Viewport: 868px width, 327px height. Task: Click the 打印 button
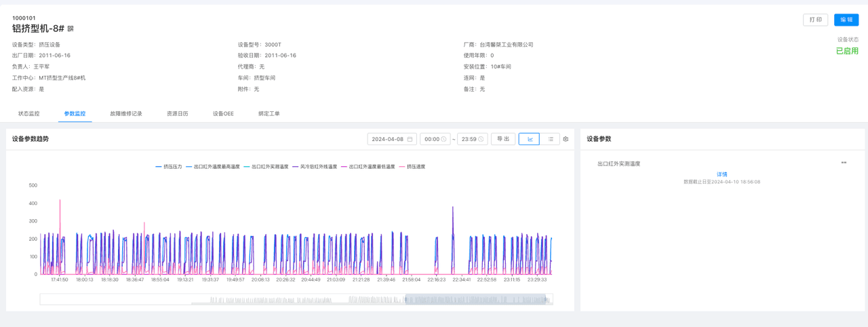pyautogui.click(x=815, y=20)
